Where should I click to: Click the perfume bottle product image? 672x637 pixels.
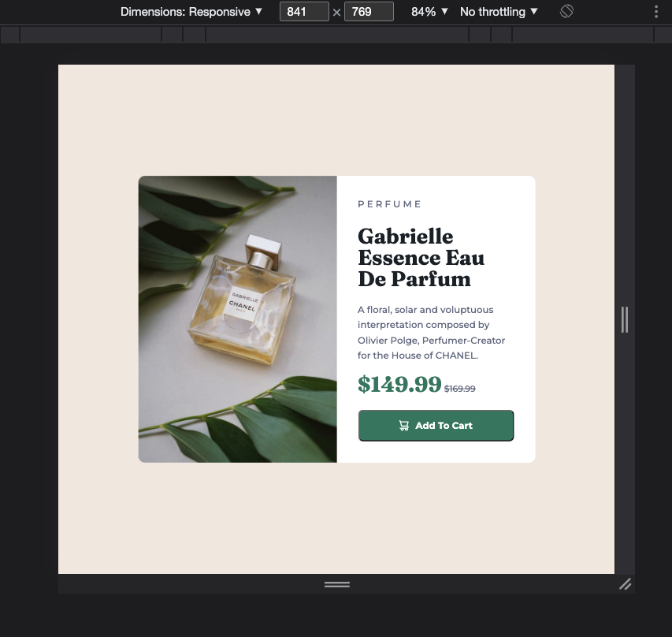point(238,319)
